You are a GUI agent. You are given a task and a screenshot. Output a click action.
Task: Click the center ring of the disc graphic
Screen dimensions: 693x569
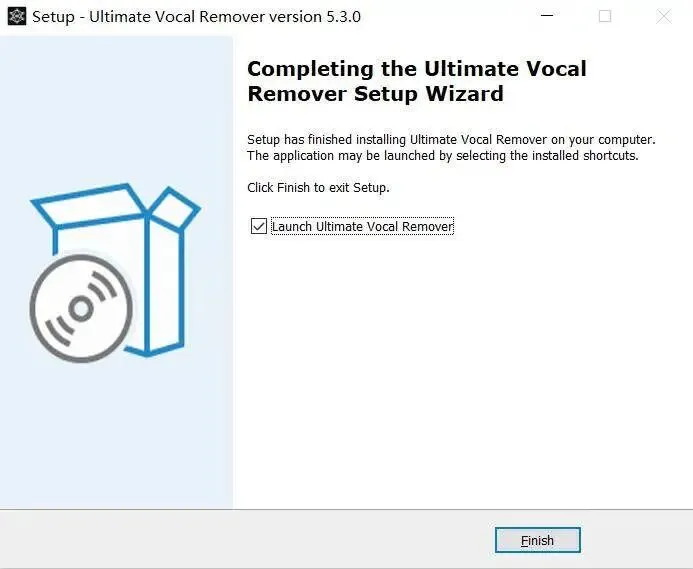pos(81,309)
